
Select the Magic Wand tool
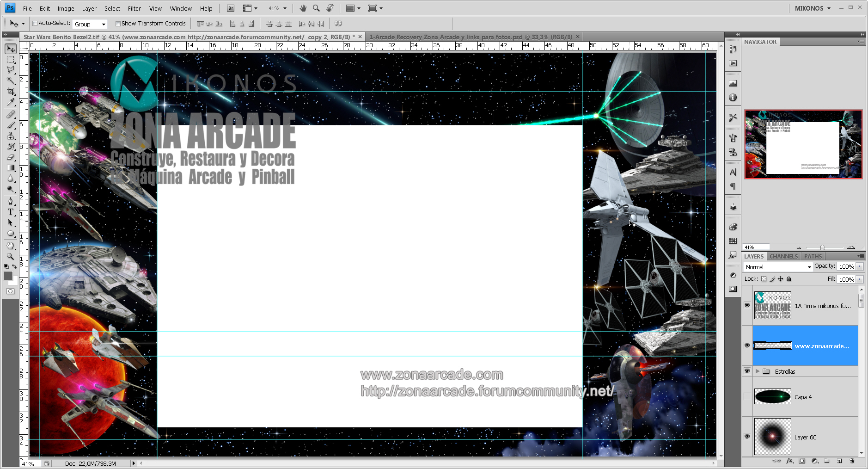(x=11, y=80)
